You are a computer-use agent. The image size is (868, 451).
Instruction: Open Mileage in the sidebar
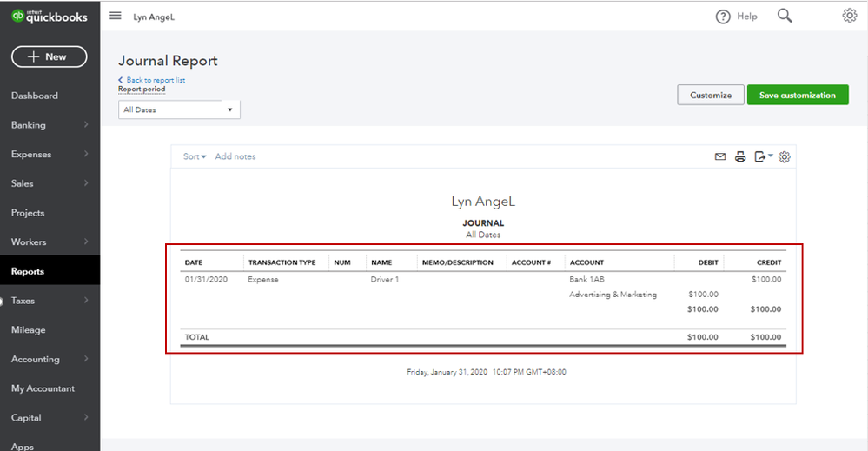tap(28, 330)
